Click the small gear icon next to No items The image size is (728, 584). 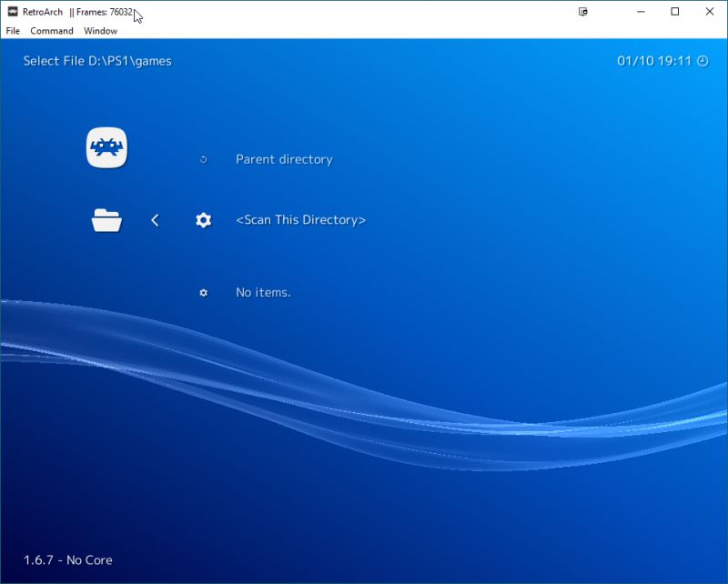[x=202, y=292]
